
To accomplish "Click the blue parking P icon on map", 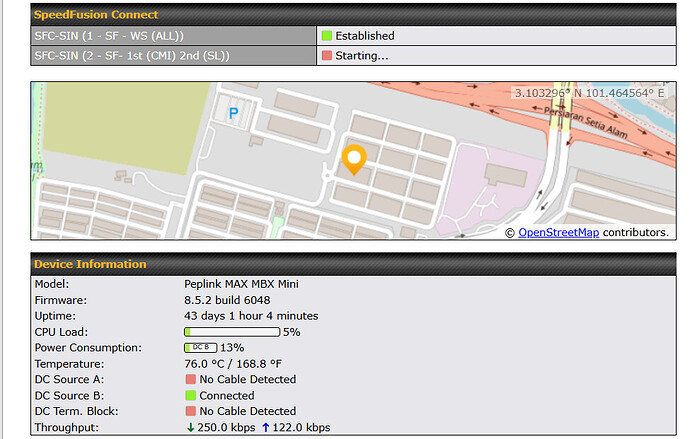I will click(x=233, y=113).
